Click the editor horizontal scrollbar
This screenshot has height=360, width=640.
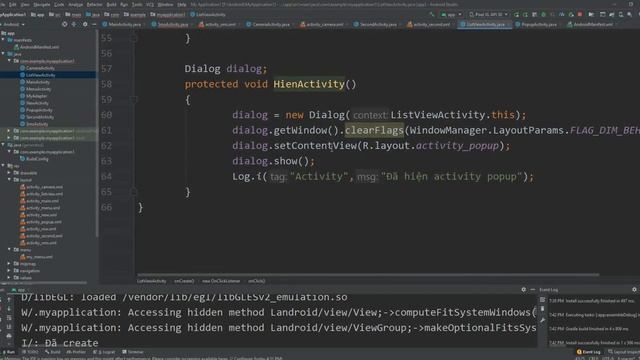[x=367, y=275]
